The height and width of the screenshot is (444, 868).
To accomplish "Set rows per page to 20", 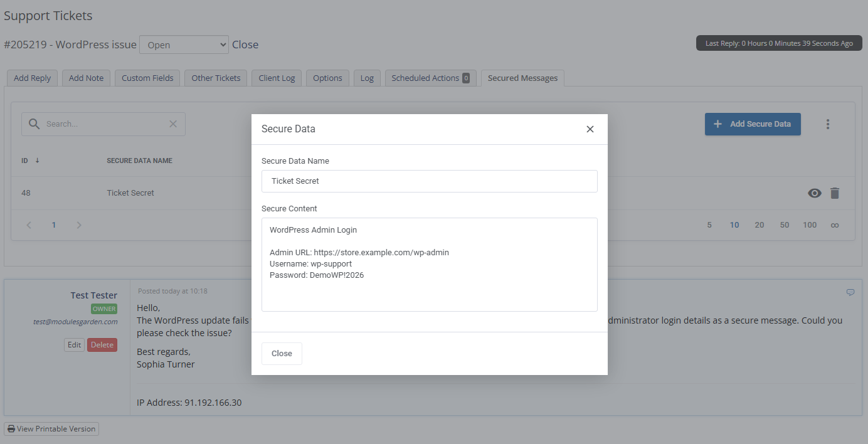I will tap(760, 225).
